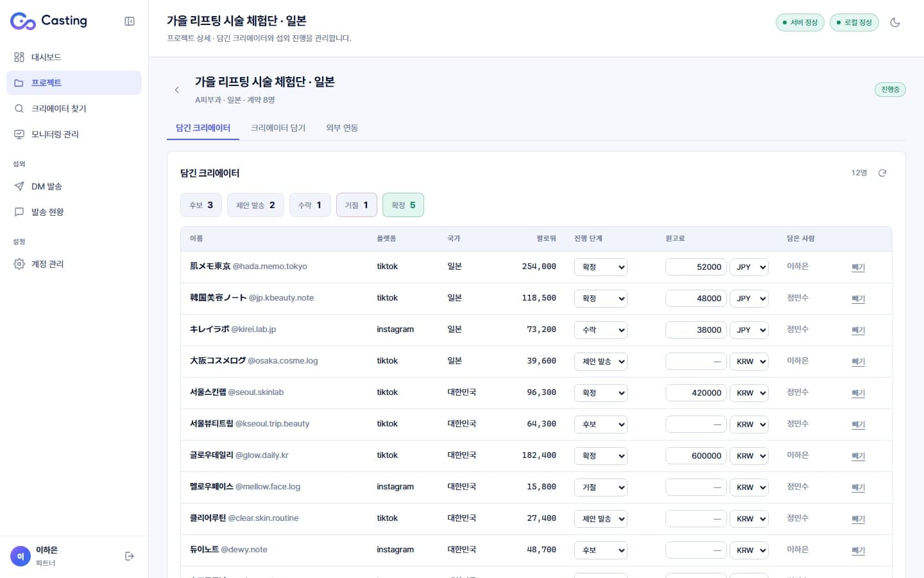Click 빼기 link for hada.memo.tokyo
Screen dimensions: 924x578
click(x=859, y=267)
